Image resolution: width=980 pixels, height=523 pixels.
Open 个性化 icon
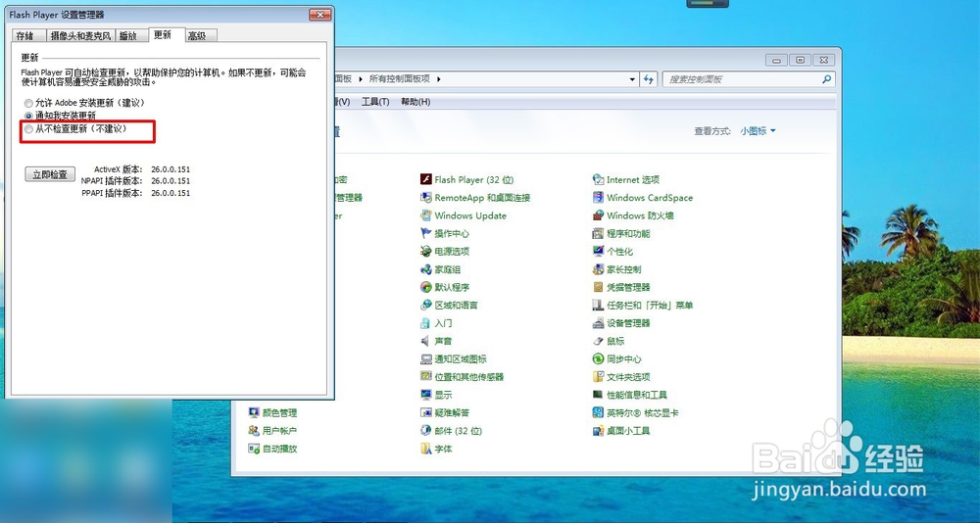(598, 251)
